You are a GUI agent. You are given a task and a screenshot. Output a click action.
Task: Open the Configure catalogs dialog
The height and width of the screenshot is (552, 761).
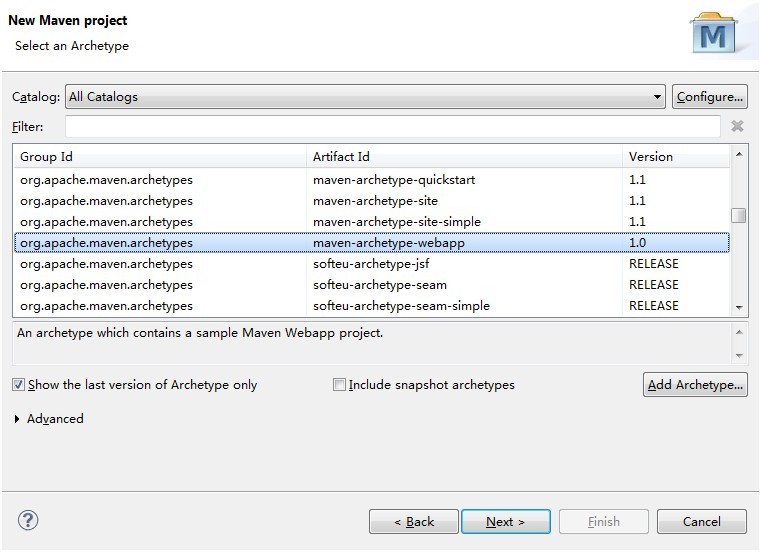tap(709, 97)
